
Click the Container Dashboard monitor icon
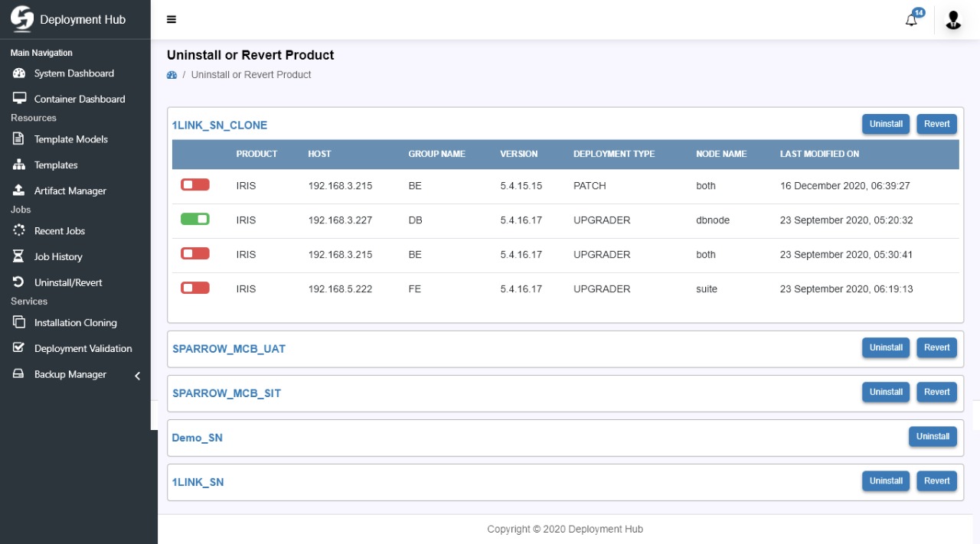click(19, 99)
